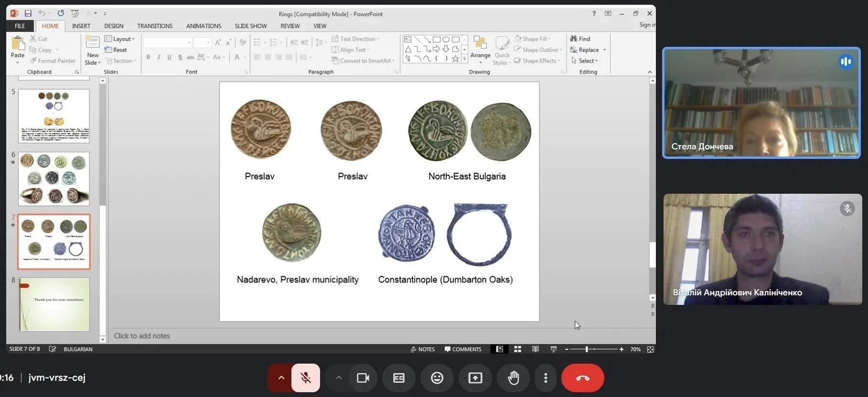Unmute the microphone
Viewport: 868px width, 397px height.
(x=306, y=378)
